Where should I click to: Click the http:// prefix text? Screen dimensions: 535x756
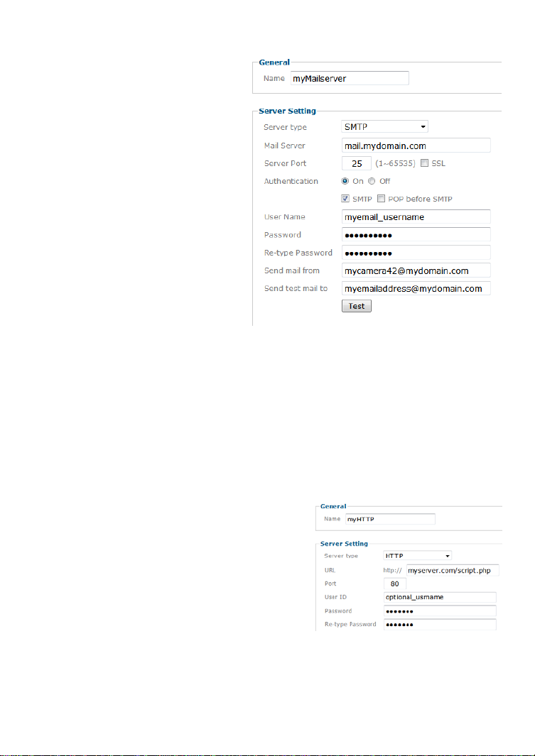392,571
